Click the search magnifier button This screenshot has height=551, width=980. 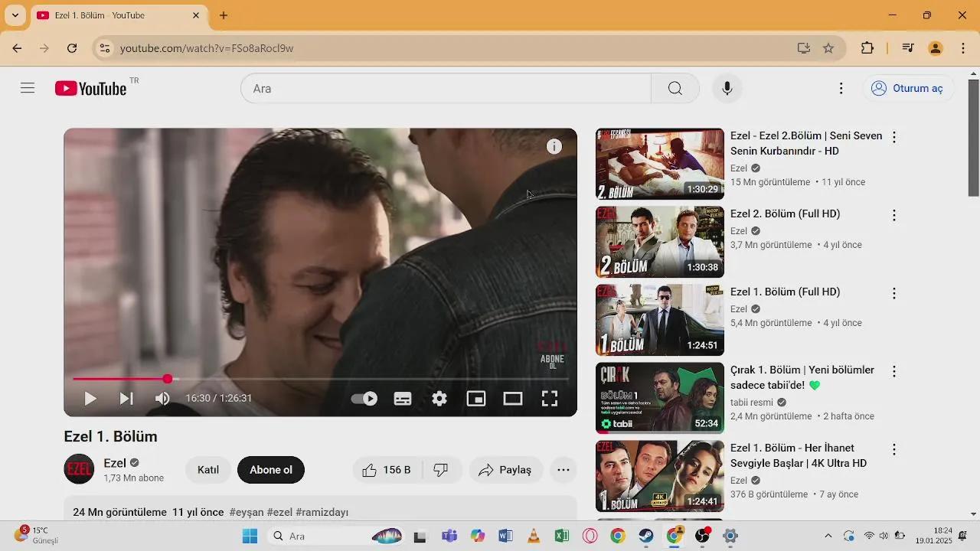coord(675,88)
